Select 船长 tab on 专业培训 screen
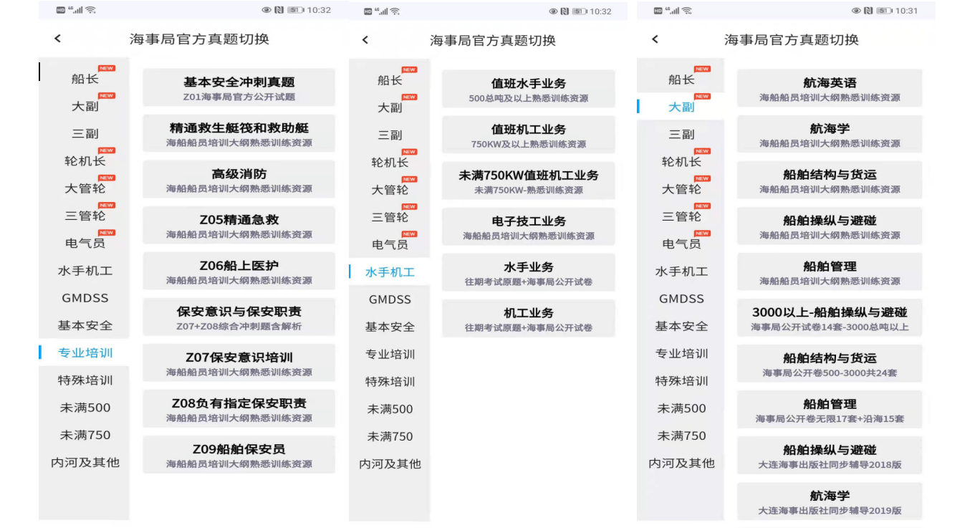980x528 pixels. (85, 79)
